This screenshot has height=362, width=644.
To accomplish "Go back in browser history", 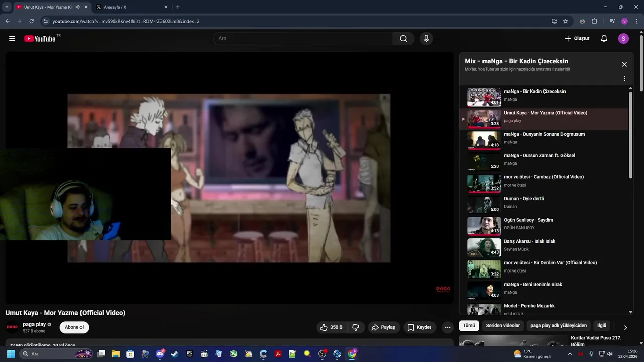I will 8,21.
